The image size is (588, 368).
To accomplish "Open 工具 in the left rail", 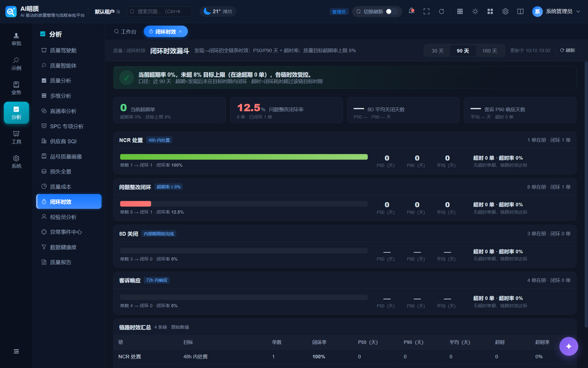I will tap(16, 137).
